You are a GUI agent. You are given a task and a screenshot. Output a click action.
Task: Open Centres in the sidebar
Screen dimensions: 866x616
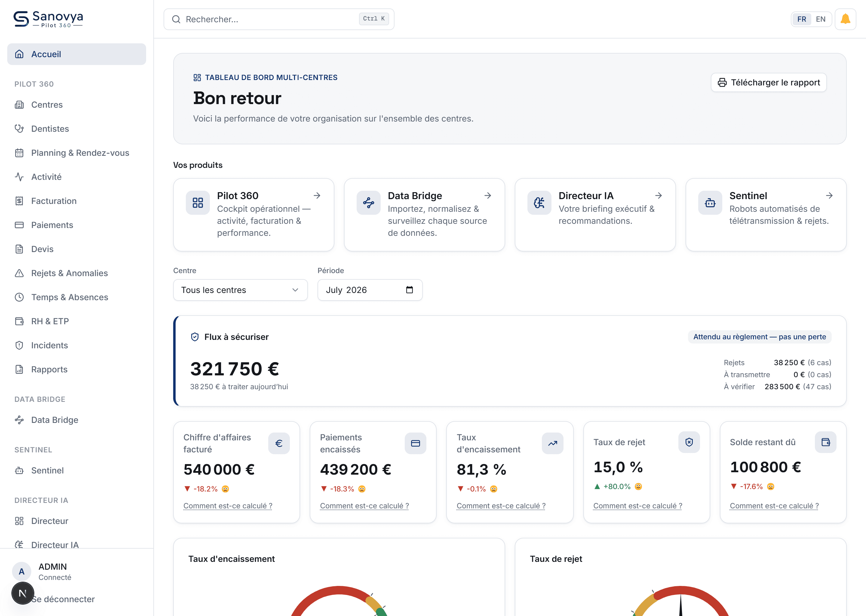tap(77, 105)
